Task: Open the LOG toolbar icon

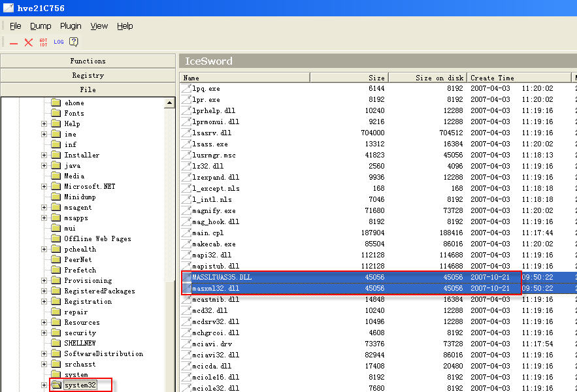Action: coord(59,42)
